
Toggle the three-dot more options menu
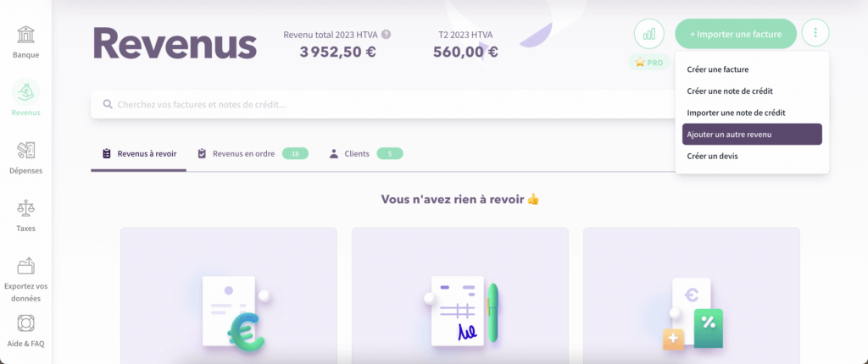(815, 33)
